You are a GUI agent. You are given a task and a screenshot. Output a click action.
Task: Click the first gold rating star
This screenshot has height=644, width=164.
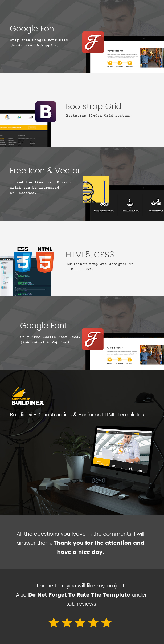click(54, 623)
